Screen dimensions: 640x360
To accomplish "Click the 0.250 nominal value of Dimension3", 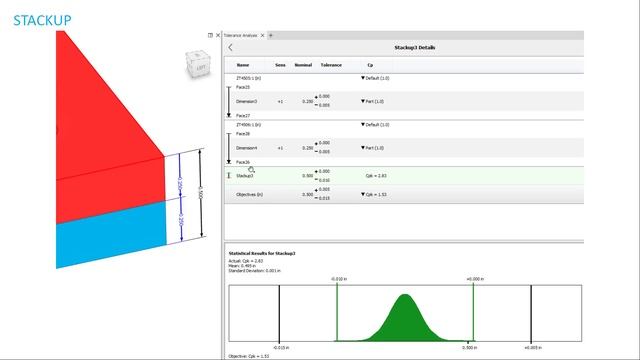I will [308, 101].
